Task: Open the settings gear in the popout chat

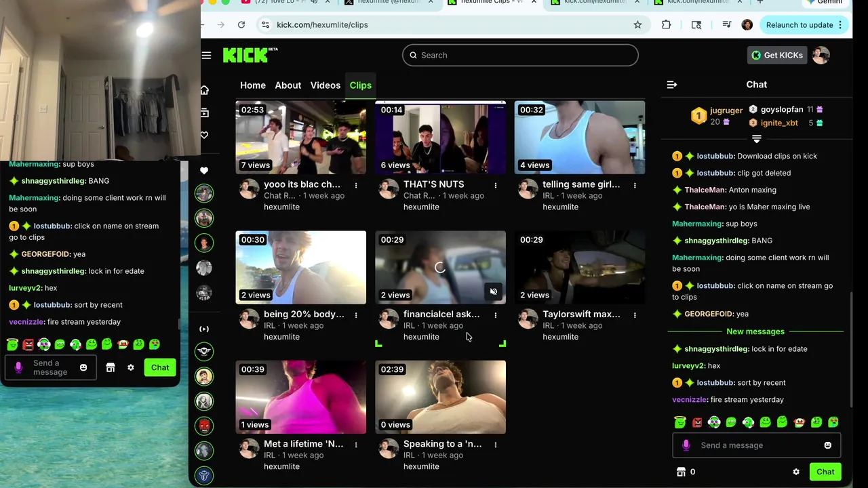Action: point(131,367)
